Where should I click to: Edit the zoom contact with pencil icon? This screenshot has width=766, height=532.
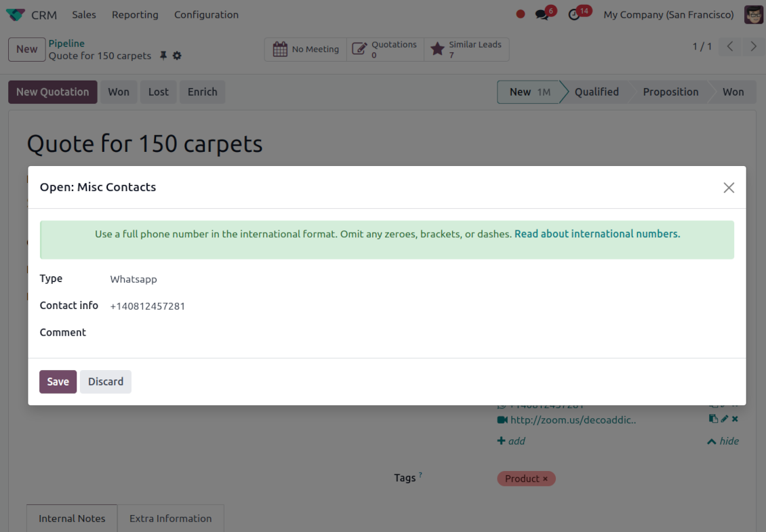(724, 420)
